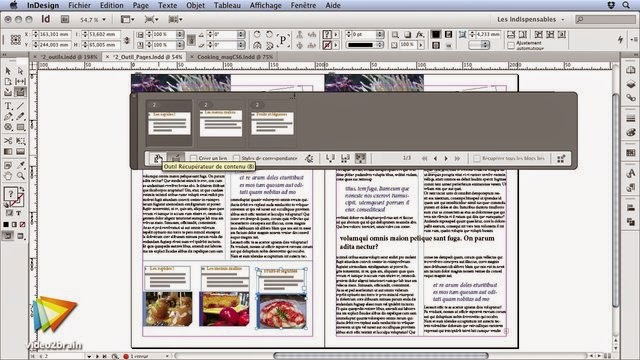Switch to *2_outils.indd tab
This screenshot has height=360, width=640.
(69, 57)
